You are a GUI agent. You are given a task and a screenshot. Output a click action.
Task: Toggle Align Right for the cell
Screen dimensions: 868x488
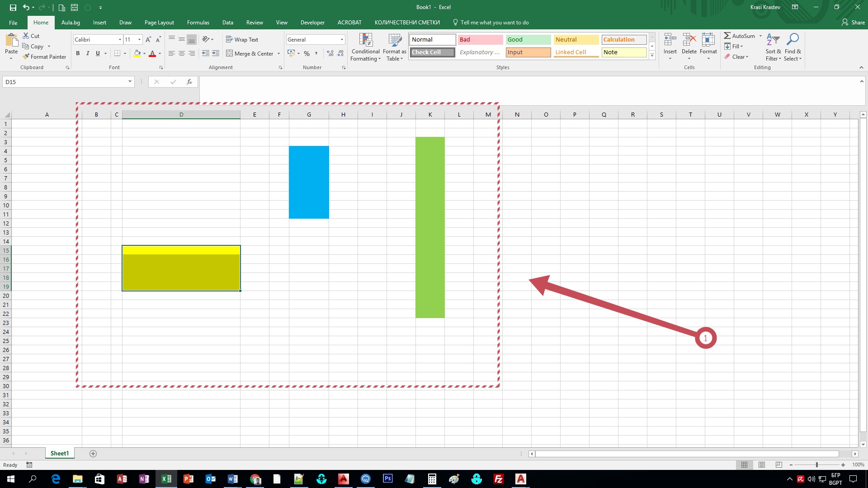(x=192, y=53)
